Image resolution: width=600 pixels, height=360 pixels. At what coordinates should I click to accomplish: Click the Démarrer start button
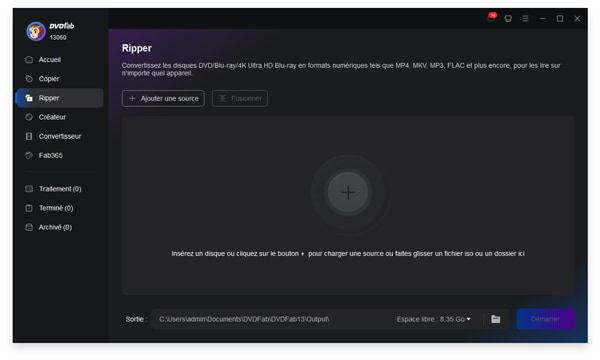(x=545, y=319)
